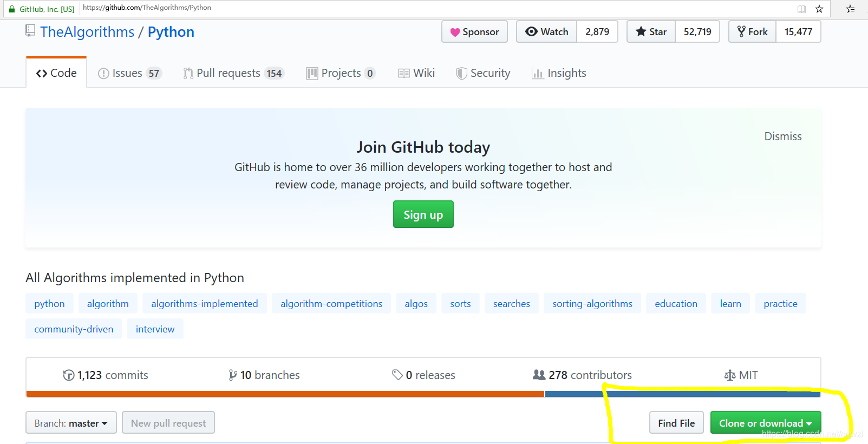The image size is (868, 444).
Task: Open the Pull requests tab
Action: pos(233,73)
